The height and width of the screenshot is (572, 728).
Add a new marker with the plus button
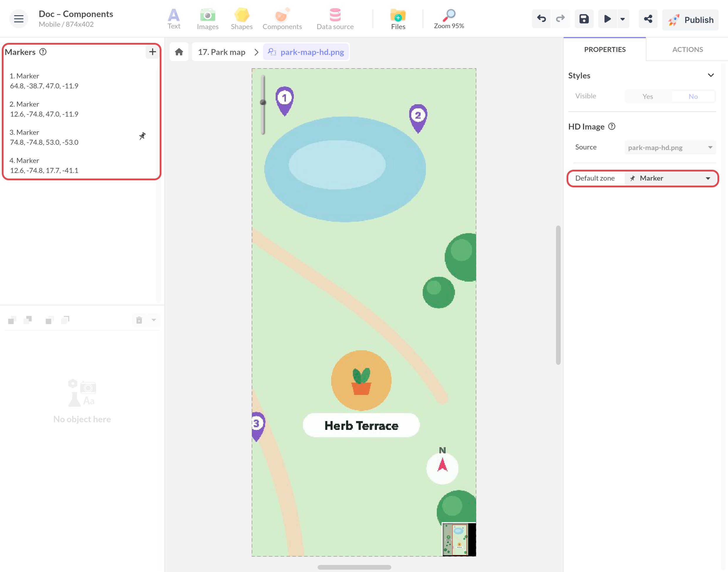pyautogui.click(x=153, y=52)
